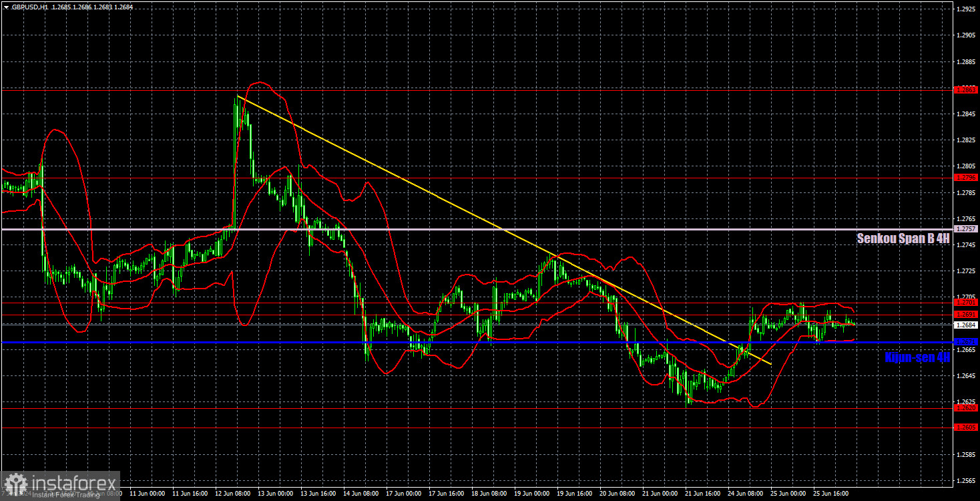
Task: Open the GBPUSD,H1 chart dropdown arrow
Action: click(x=6, y=6)
